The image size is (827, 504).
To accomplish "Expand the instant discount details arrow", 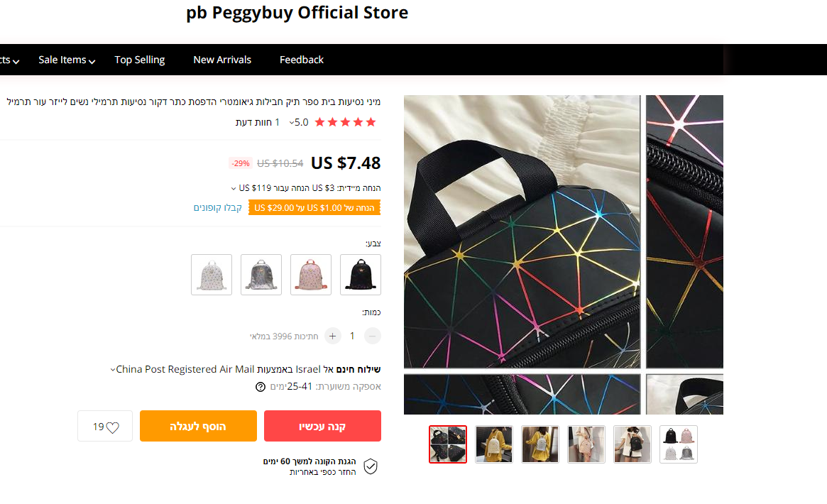I will click(234, 189).
